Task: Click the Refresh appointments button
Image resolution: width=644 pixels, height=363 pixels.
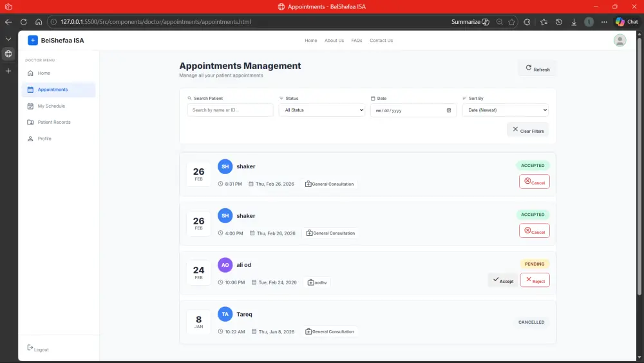Action: (537, 68)
